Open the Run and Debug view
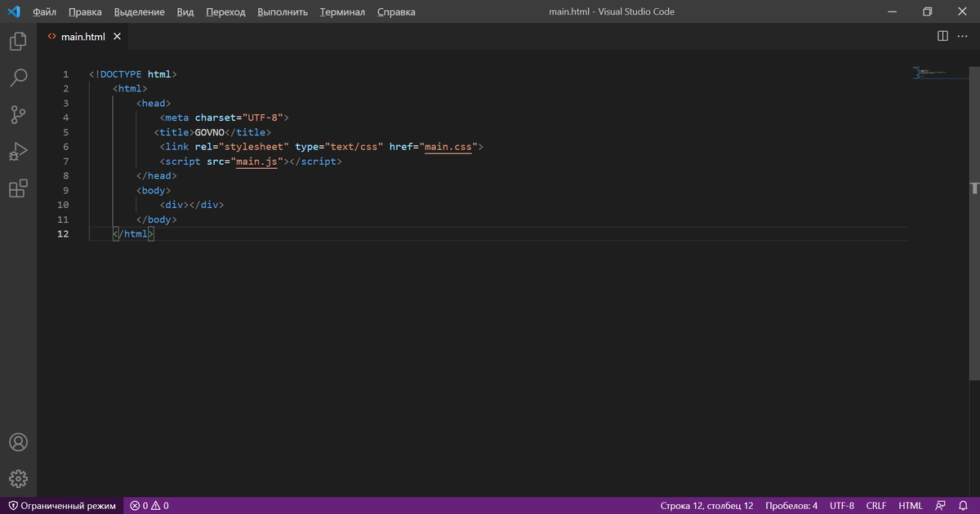Image resolution: width=980 pixels, height=514 pixels. (x=18, y=152)
